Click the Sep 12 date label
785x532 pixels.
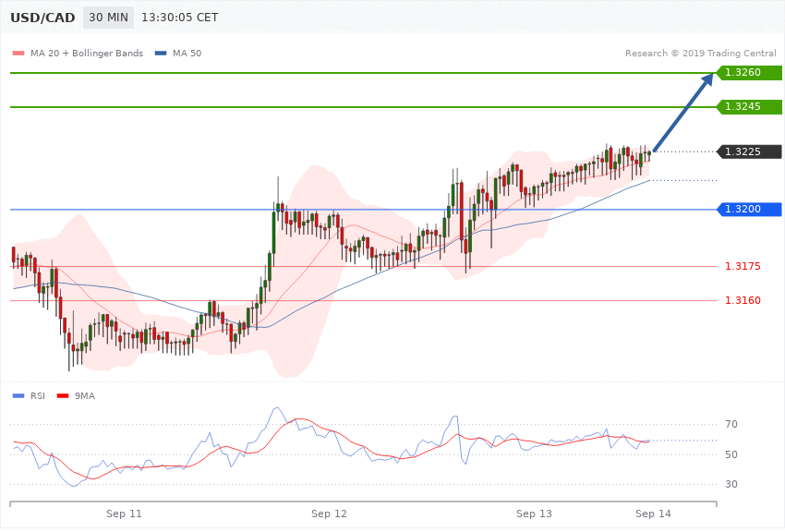(x=329, y=514)
